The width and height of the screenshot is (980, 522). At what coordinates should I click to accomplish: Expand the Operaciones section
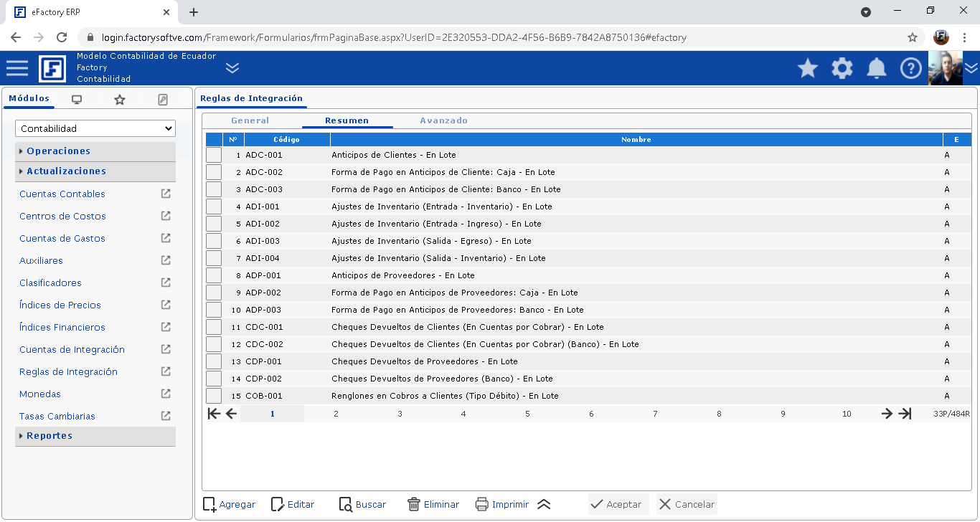tap(59, 151)
